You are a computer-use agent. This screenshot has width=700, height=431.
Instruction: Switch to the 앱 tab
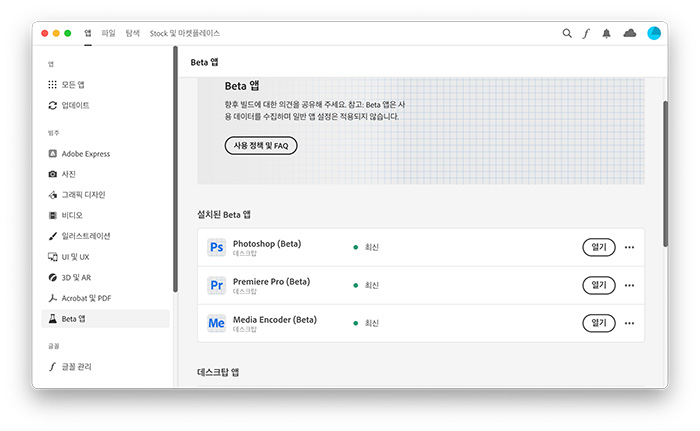coord(88,33)
